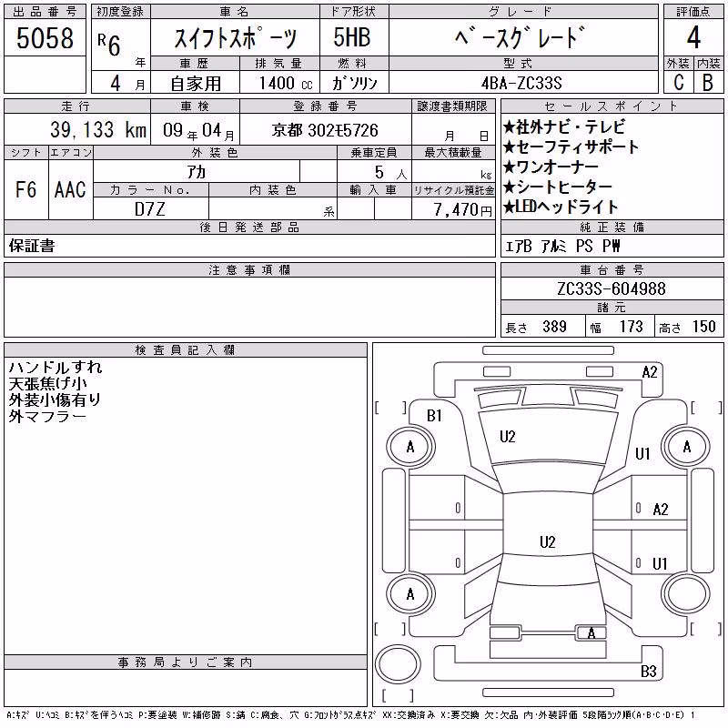Viewport: 728px width, 728px height.
Task: Click the chassis number ZC33S-604988
Action: (x=612, y=288)
